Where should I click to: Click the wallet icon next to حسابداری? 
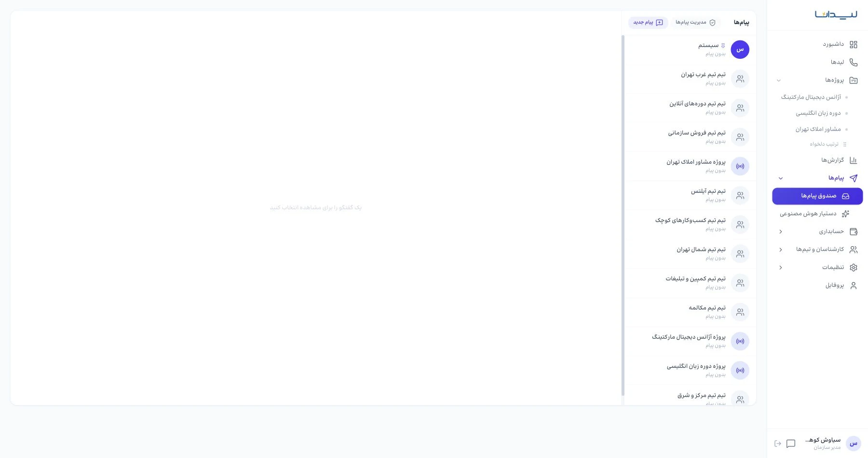click(853, 231)
